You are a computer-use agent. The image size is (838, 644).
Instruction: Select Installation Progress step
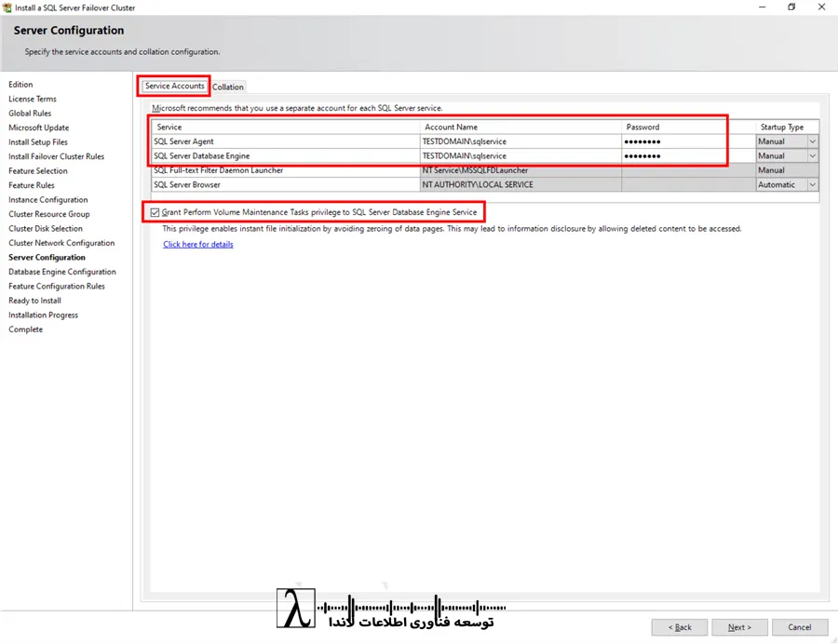44,315
